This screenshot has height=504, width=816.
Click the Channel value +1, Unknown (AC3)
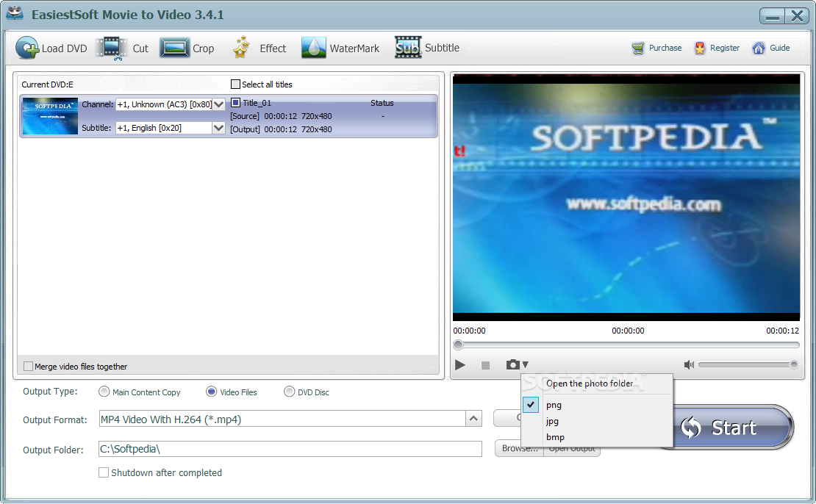[165, 104]
